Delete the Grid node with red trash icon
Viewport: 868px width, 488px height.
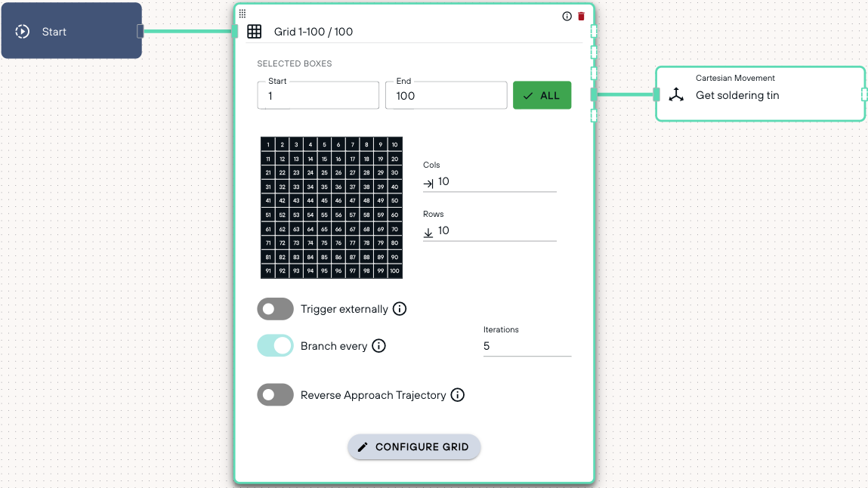(581, 16)
